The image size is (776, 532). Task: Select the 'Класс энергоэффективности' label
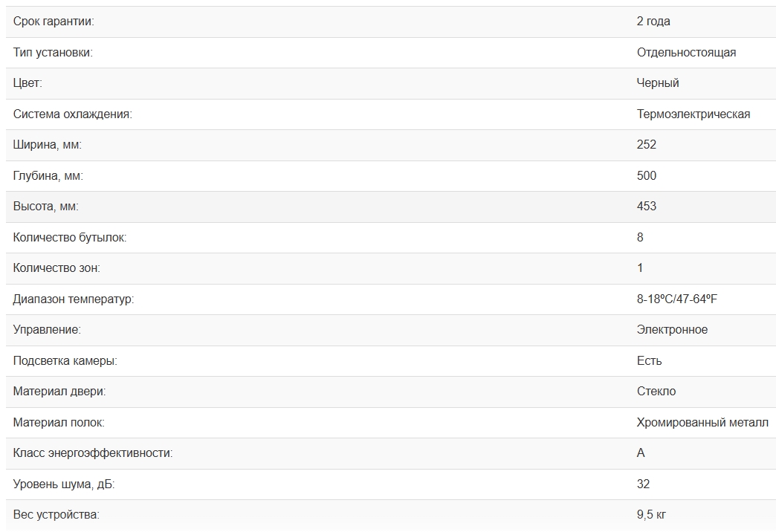pos(93,452)
